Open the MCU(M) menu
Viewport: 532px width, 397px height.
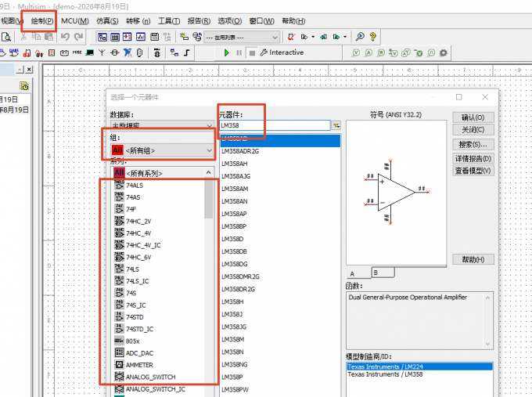pyautogui.click(x=75, y=21)
